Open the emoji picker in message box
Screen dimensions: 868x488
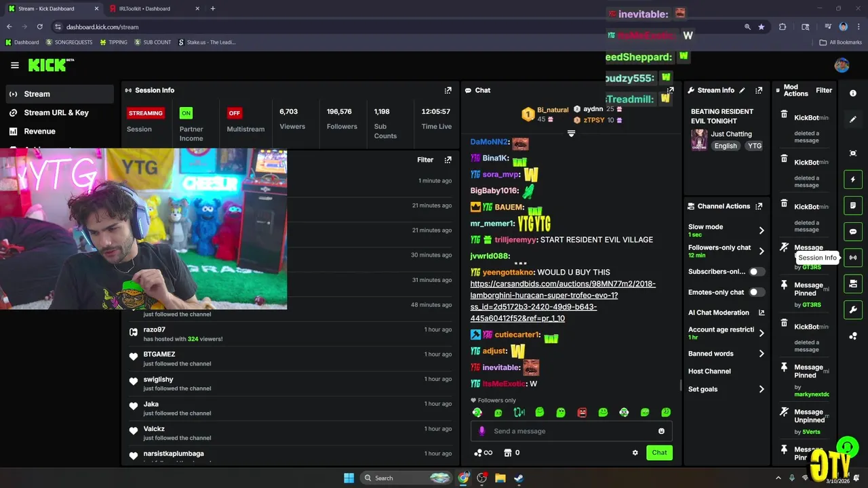point(661,431)
